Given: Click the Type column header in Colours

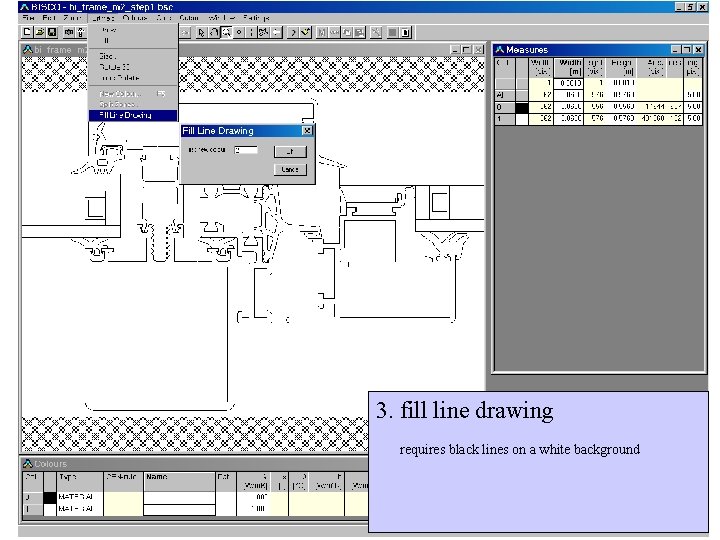Looking at the screenshot, I should click(x=79, y=482).
